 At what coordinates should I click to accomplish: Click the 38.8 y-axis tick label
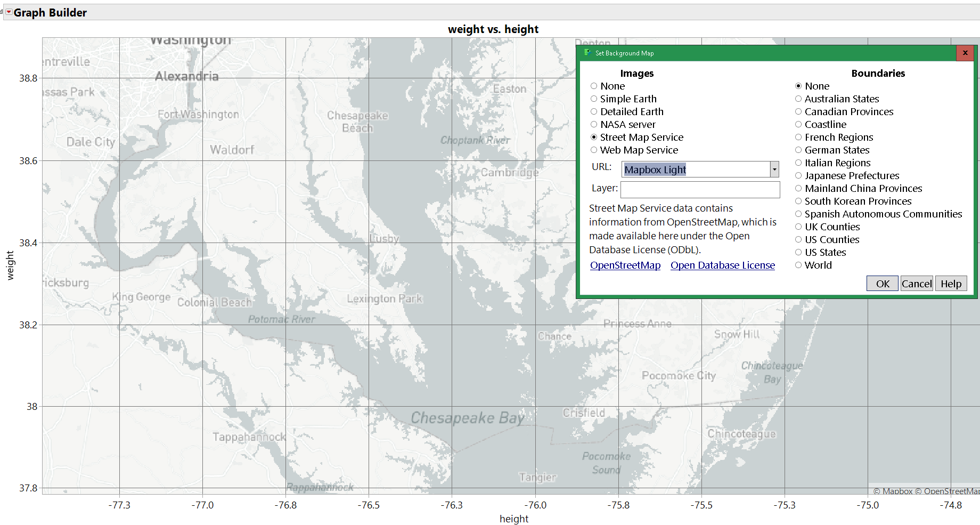[28, 78]
